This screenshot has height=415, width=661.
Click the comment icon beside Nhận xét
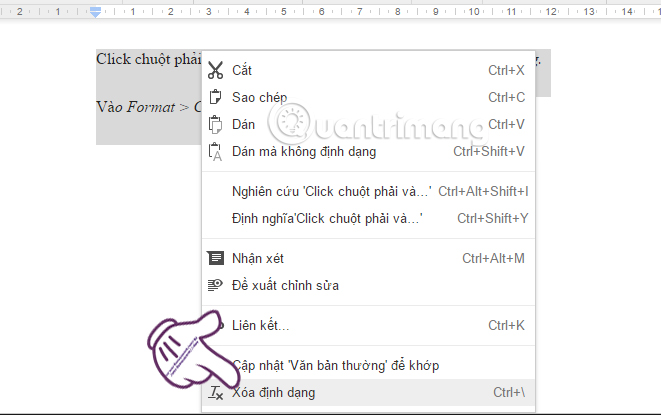(x=215, y=258)
